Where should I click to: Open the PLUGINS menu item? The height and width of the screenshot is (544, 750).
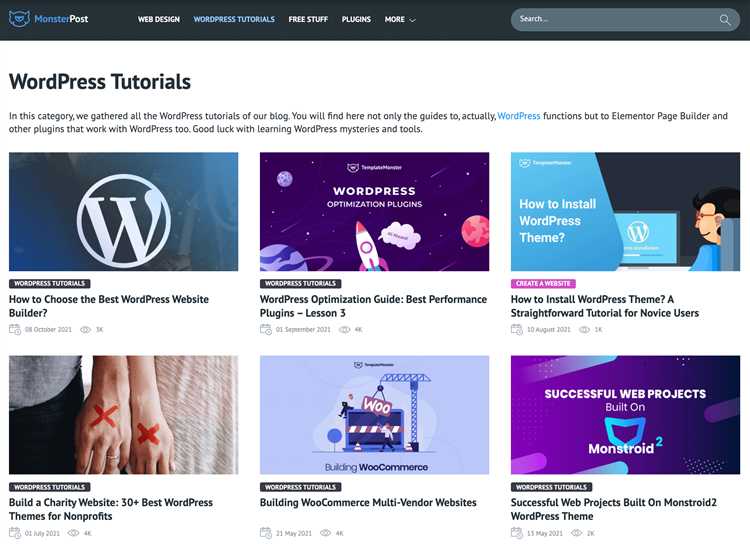(x=356, y=20)
